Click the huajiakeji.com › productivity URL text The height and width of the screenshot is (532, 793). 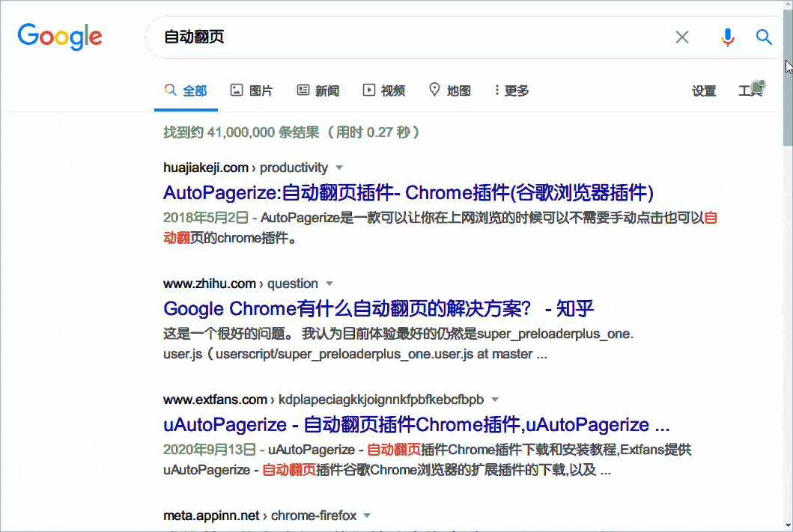click(246, 168)
